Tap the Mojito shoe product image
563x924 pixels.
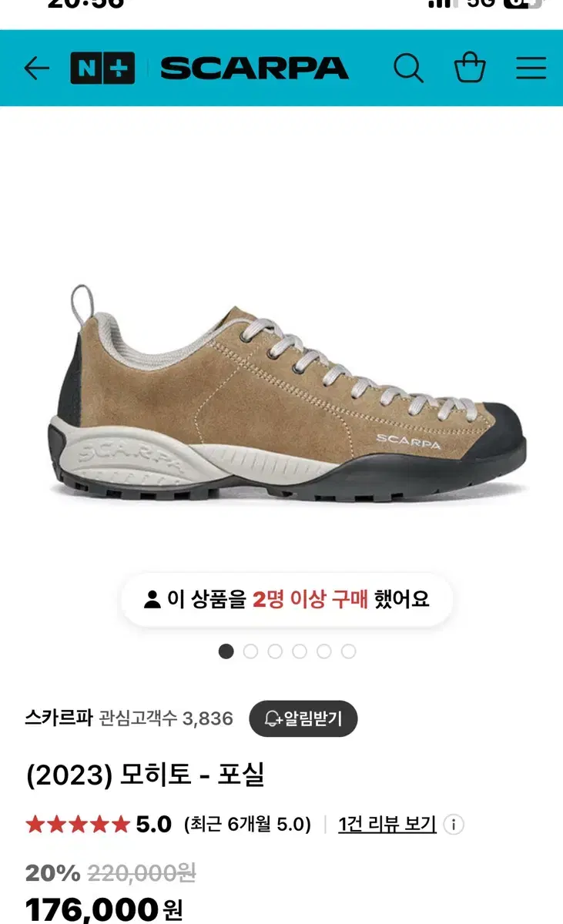pos(287,393)
